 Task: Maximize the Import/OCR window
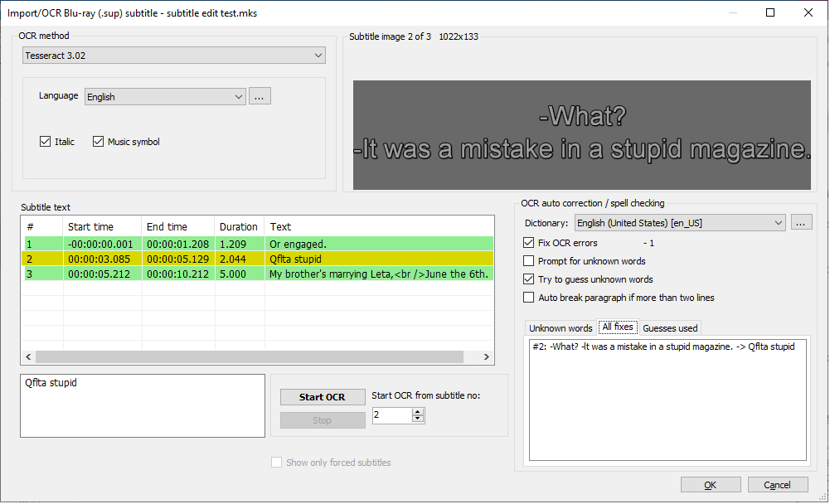771,12
